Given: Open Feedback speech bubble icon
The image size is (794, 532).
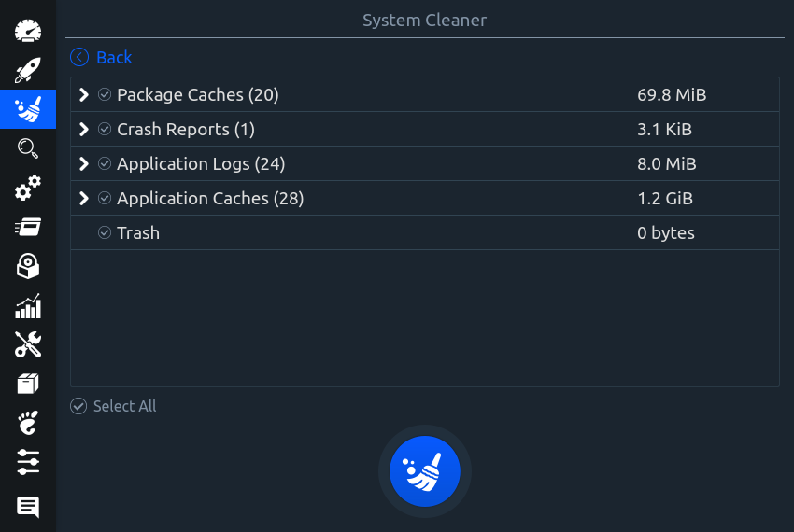Looking at the screenshot, I should click(x=28, y=507).
